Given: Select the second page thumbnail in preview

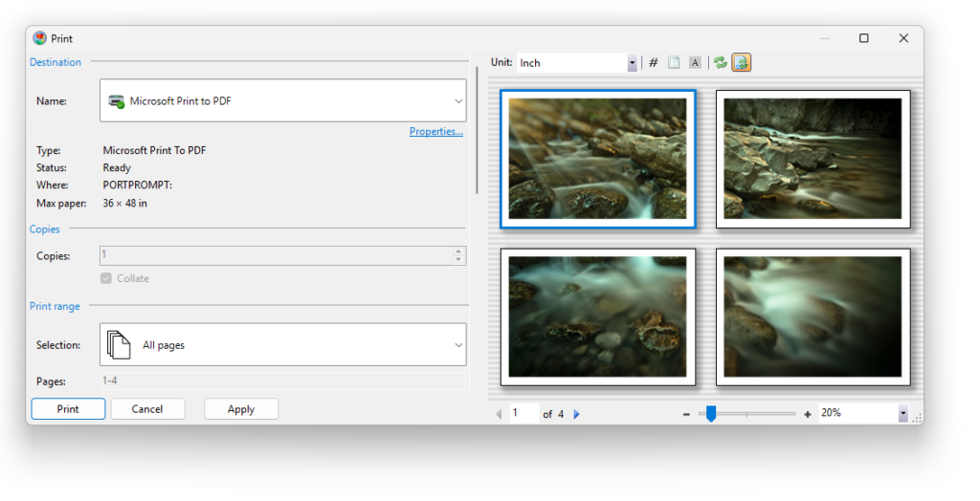Looking at the screenshot, I should pos(813,160).
